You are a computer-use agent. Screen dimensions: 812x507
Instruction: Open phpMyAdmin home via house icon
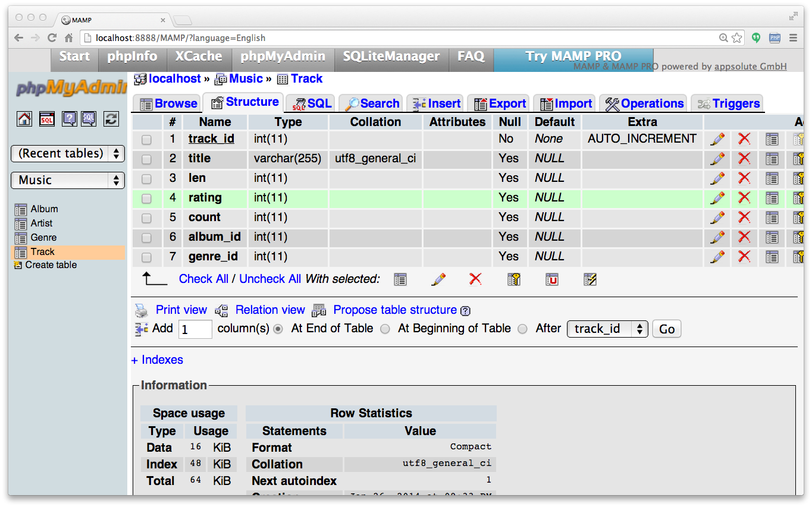pos(24,119)
